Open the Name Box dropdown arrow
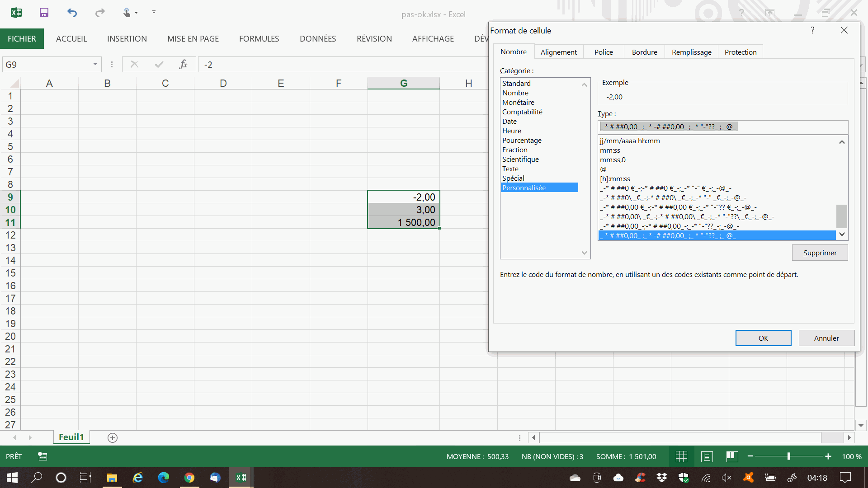Screen dimensions: 868x488 [95, 64]
